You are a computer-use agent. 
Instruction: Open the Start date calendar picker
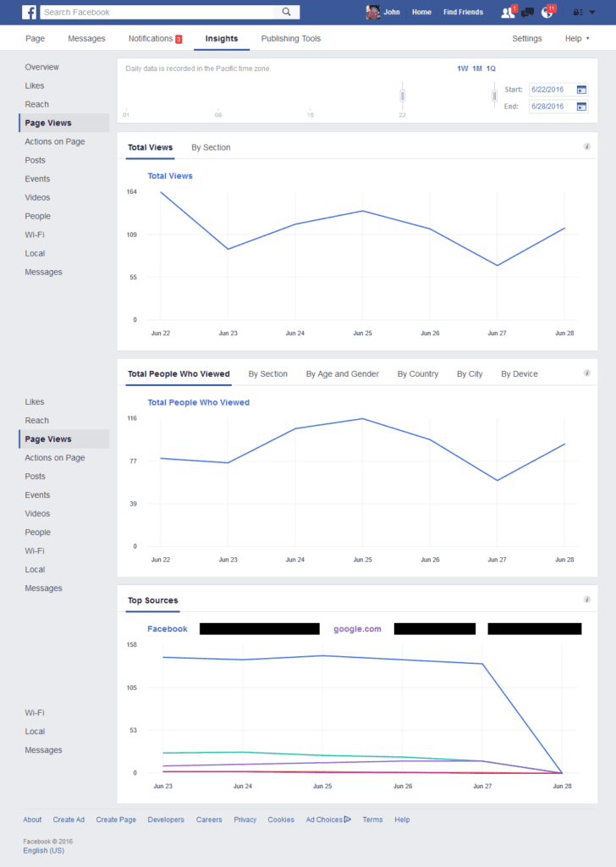[x=581, y=89]
